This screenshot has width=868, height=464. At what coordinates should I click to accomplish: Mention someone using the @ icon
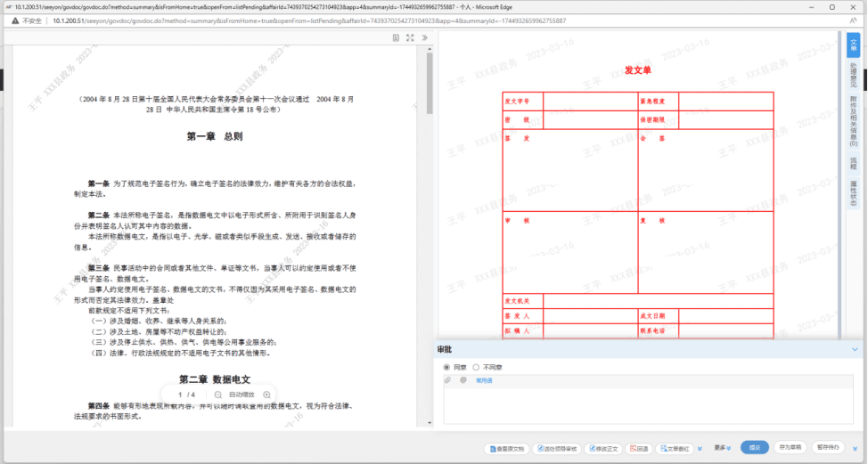click(x=463, y=380)
